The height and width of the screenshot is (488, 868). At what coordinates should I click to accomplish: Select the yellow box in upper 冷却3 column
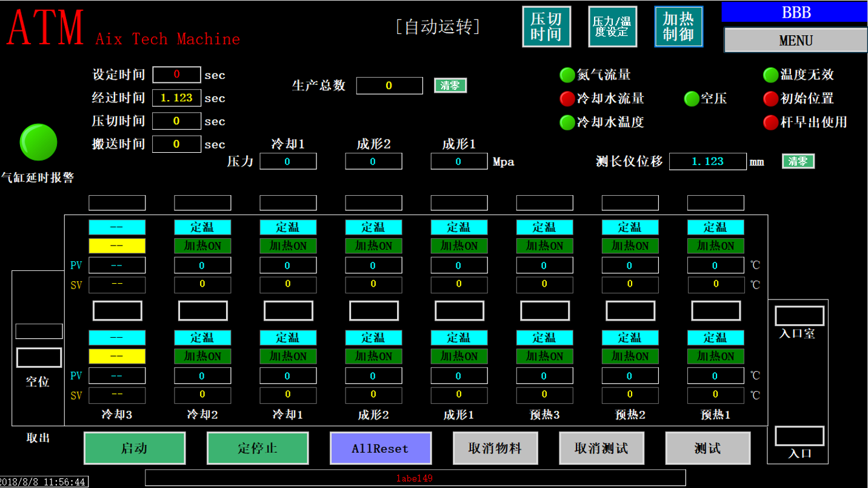click(x=117, y=246)
